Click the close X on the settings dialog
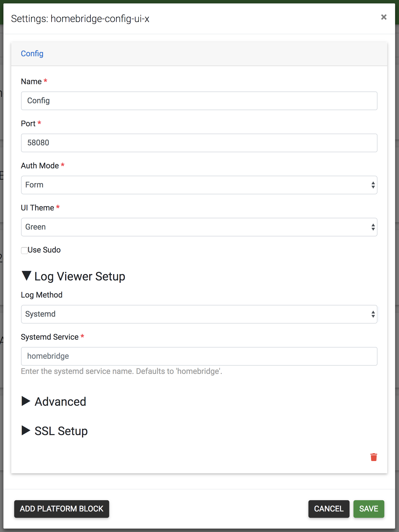 (x=384, y=17)
